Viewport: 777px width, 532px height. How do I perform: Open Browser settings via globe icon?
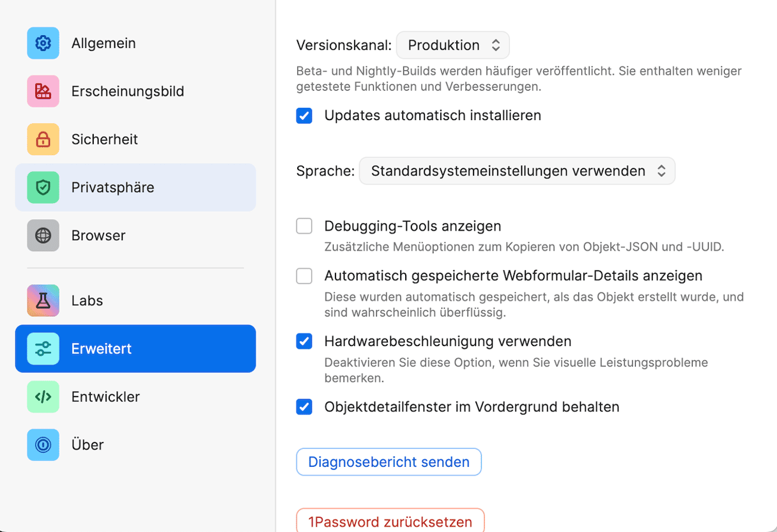point(43,235)
